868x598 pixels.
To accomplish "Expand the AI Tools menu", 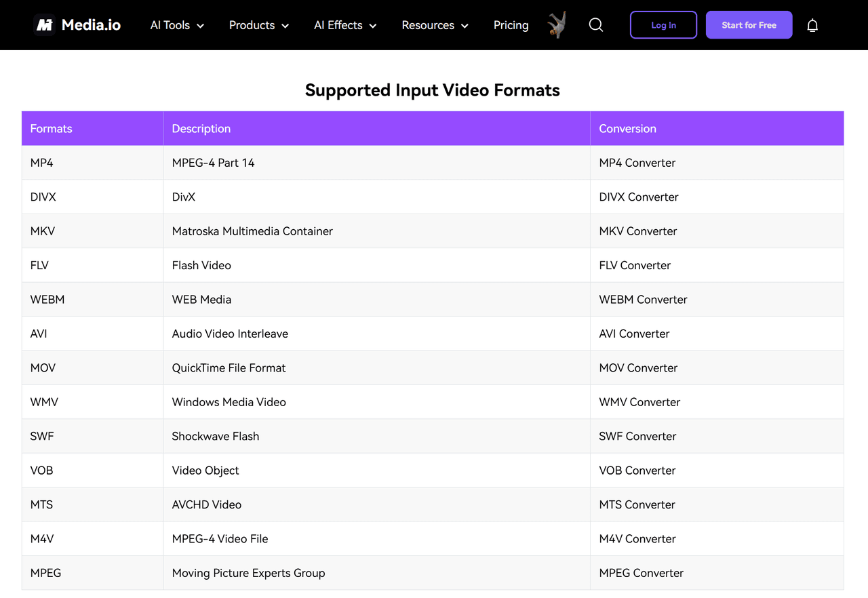I will [177, 25].
